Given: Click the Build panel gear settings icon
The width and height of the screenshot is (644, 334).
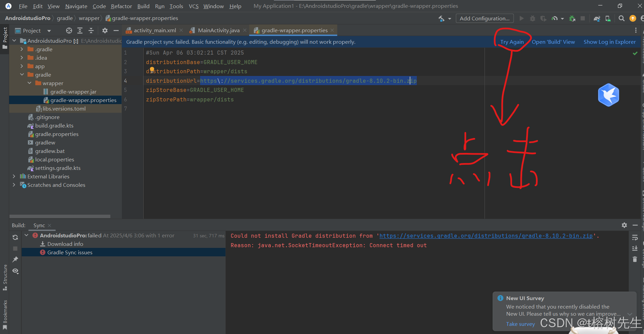Looking at the screenshot, I should (x=624, y=225).
